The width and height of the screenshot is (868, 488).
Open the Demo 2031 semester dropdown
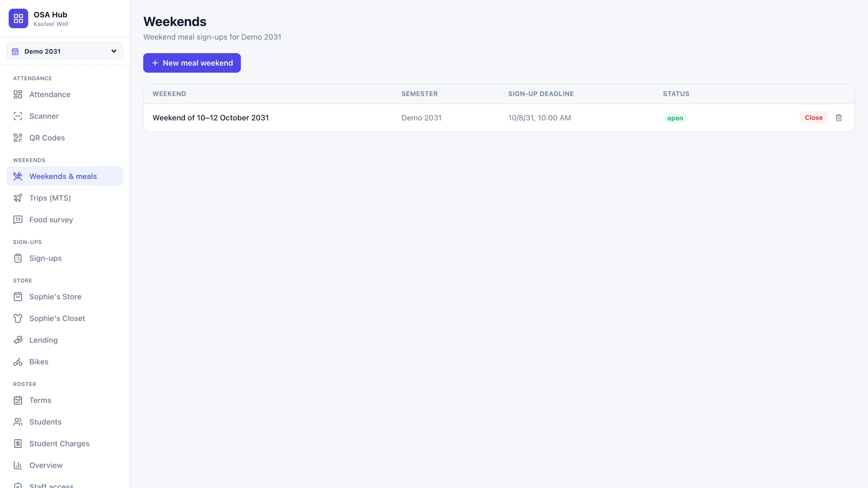[65, 51]
